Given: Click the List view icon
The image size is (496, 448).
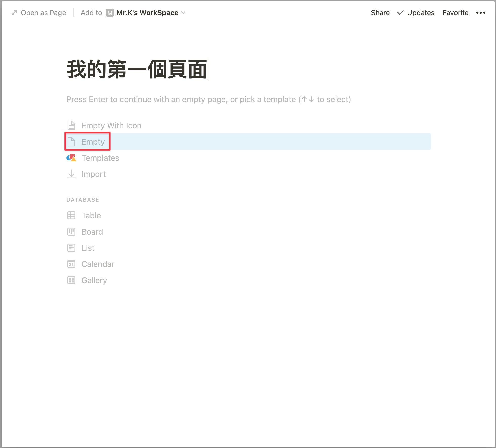Looking at the screenshot, I should (x=71, y=248).
